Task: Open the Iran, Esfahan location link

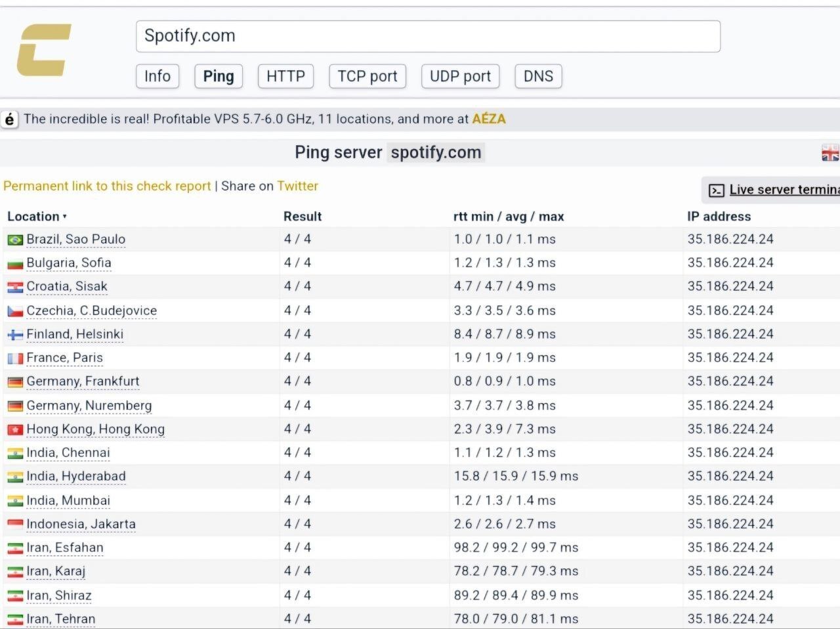Action: [65, 548]
